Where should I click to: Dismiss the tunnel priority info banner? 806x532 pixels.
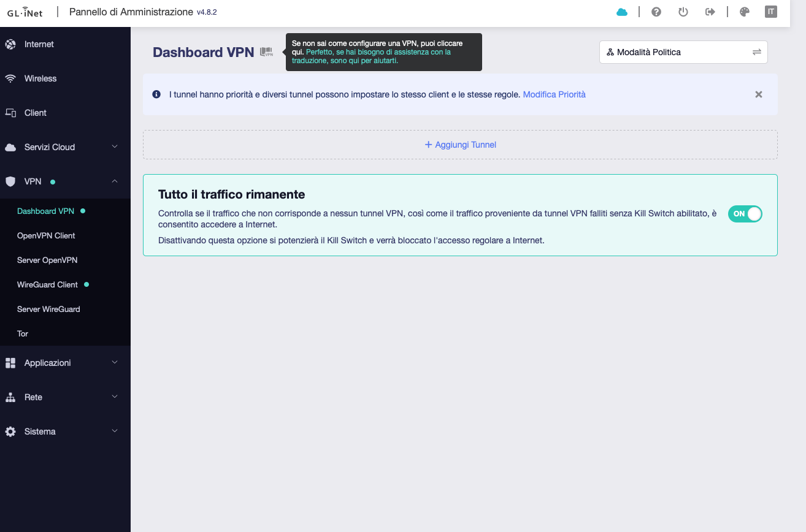pos(758,94)
